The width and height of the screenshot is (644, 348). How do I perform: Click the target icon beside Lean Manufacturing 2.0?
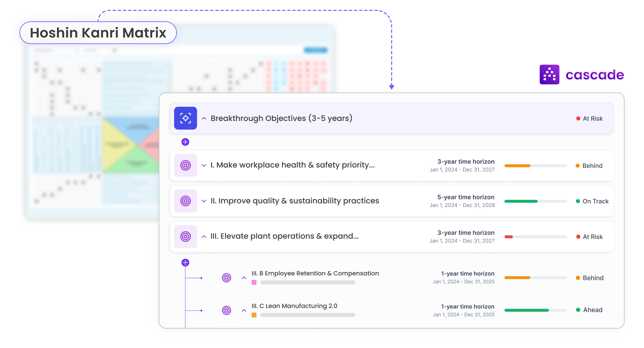point(226,310)
